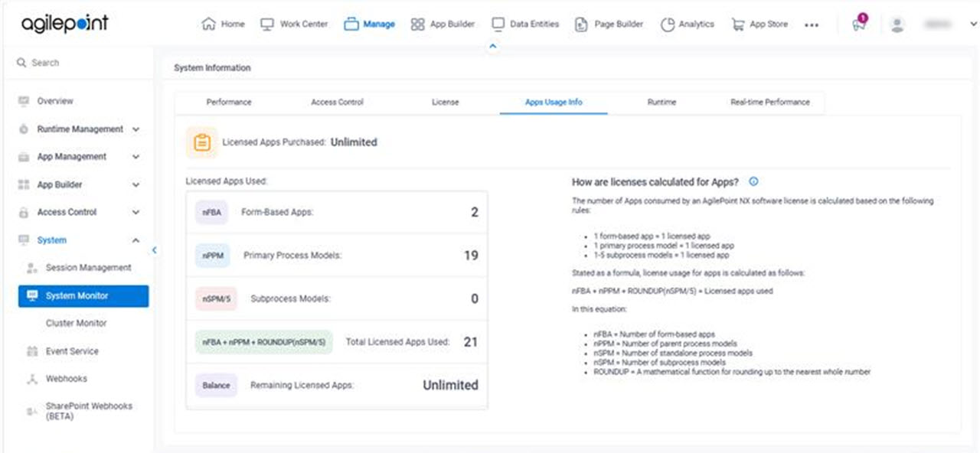The image size is (980, 453).
Task: Open the Home page icon
Action: point(208,24)
